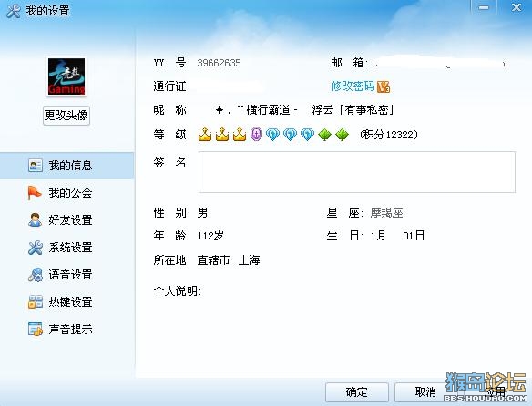532x406 pixels.
Task: Confirm with the 确定 button
Action: (x=357, y=392)
